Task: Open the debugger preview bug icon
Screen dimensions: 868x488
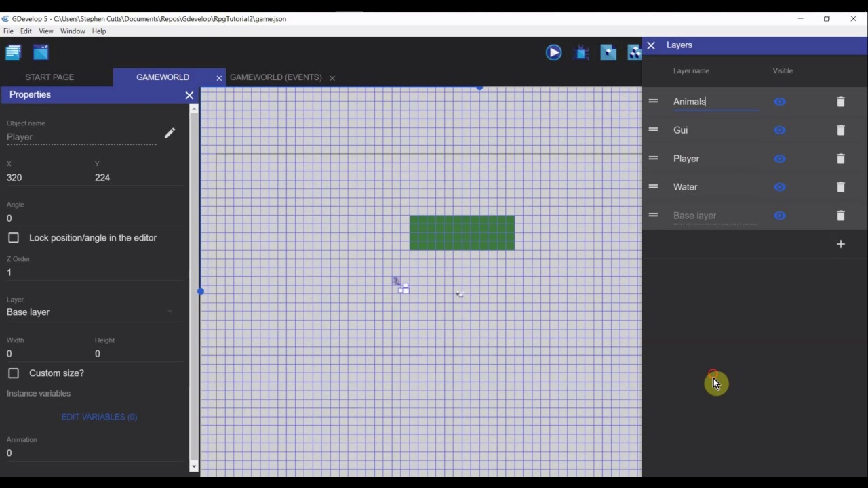Action: 581,52
